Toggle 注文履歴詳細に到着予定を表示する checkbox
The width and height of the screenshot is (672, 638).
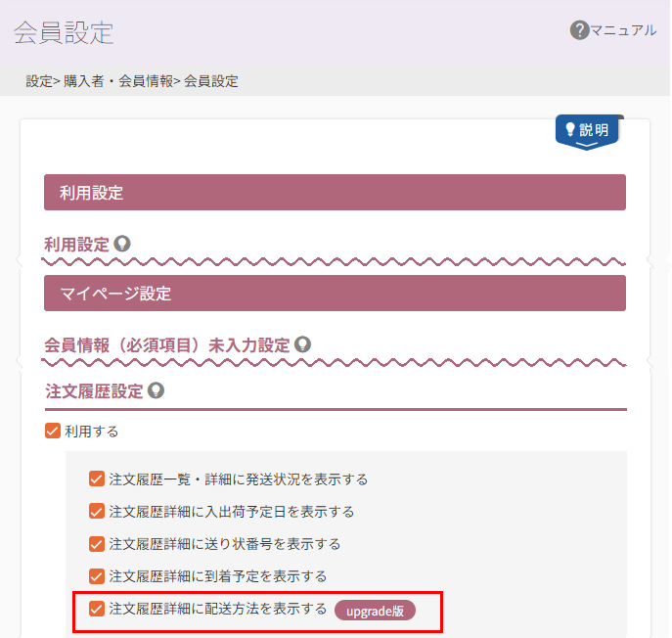pos(97,575)
